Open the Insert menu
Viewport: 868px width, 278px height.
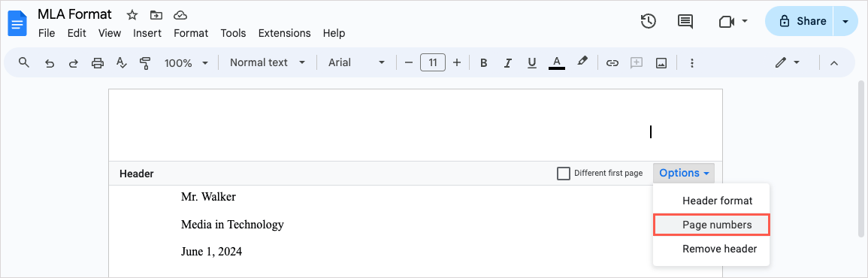[147, 33]
